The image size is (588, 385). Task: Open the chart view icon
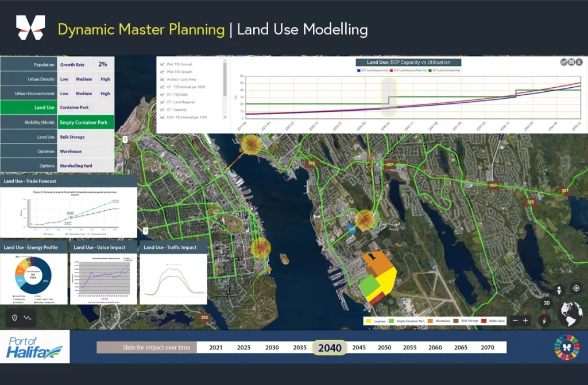[564, 62]
